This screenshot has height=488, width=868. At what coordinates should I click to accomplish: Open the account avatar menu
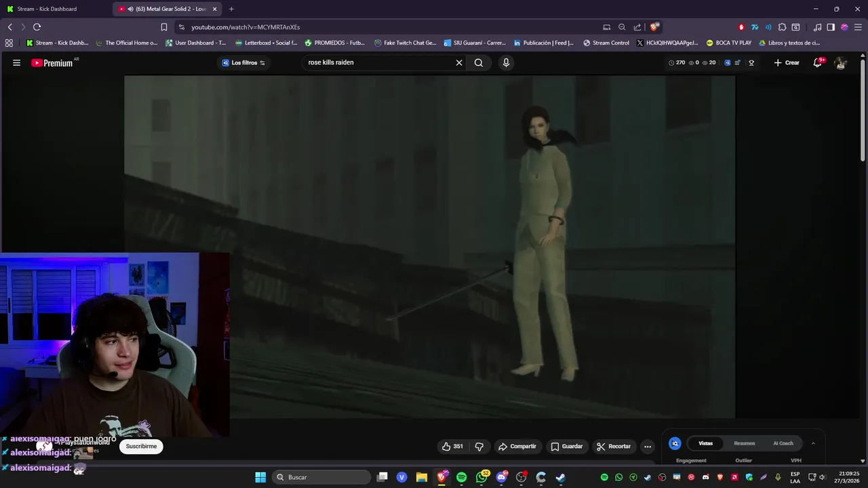coord(841,62)
